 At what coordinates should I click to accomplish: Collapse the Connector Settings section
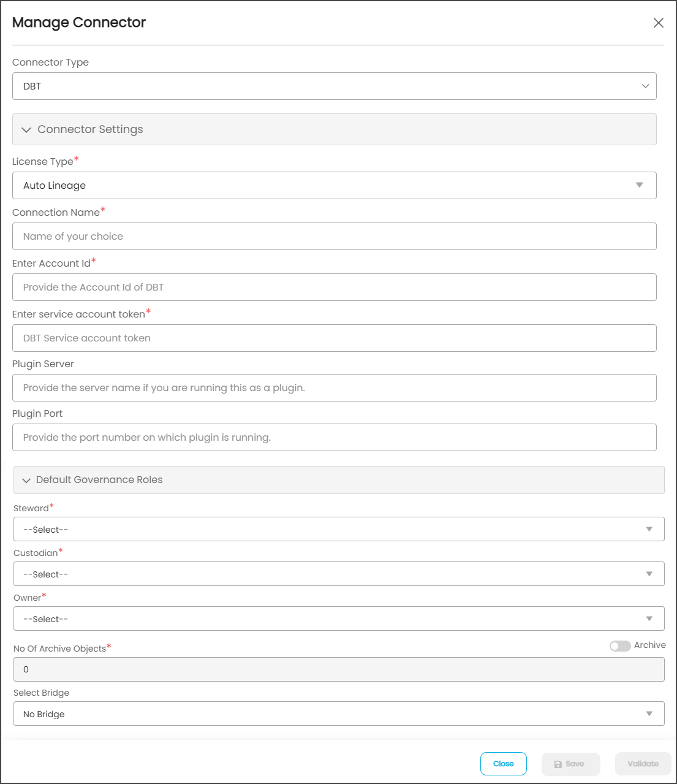point(90,129)
